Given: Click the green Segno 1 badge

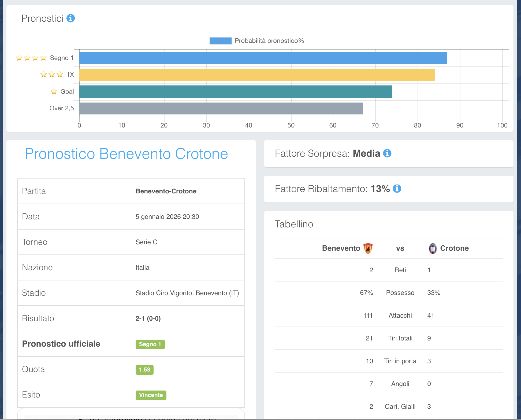Looking at the screenshot, I should pos(150,344).
